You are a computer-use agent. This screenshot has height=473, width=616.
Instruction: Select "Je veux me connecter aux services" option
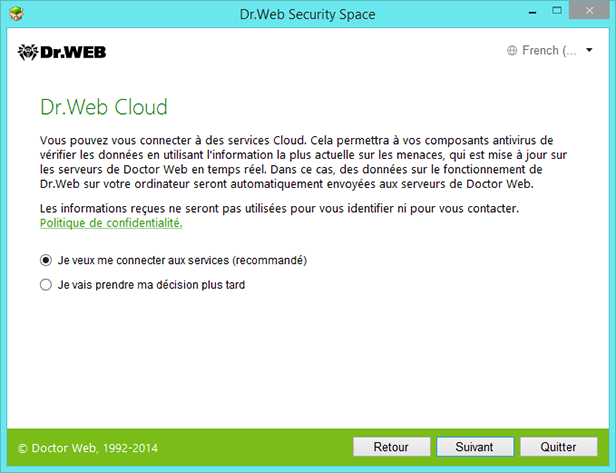click(46, 260)
